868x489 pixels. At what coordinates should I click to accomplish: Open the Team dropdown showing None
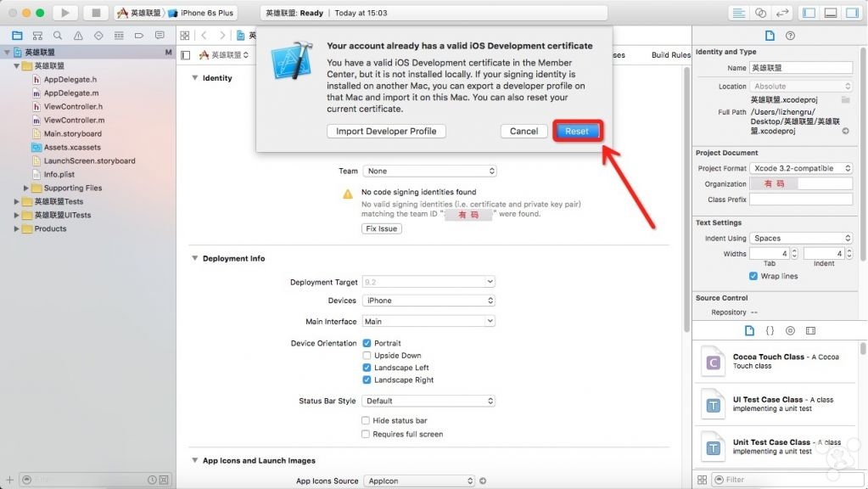pyautogui.click(x=428, y=171)
